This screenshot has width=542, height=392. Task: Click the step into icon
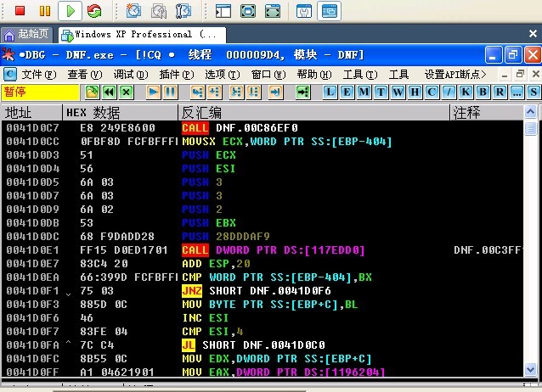pyautogui.click(x=197, y=92)
